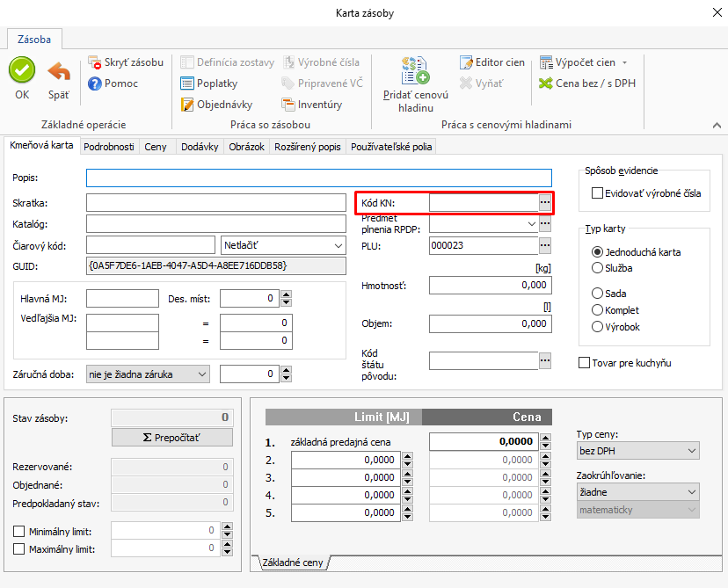Screen dimensions: 728x588
Task: Select the Služba radio button
Action: [x=598, y=268]
